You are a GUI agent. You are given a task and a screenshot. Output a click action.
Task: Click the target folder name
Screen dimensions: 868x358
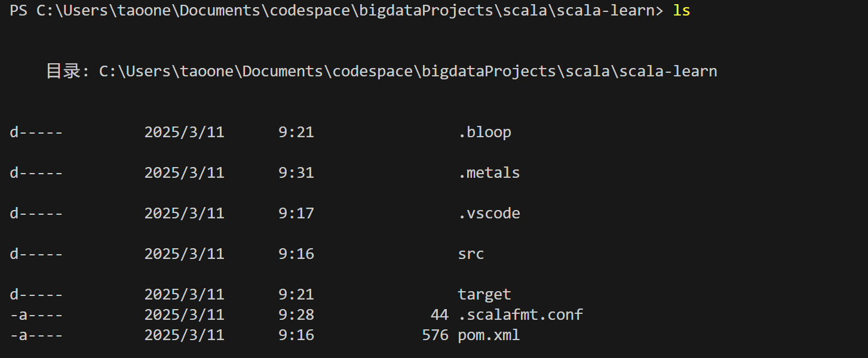[484, 295]
